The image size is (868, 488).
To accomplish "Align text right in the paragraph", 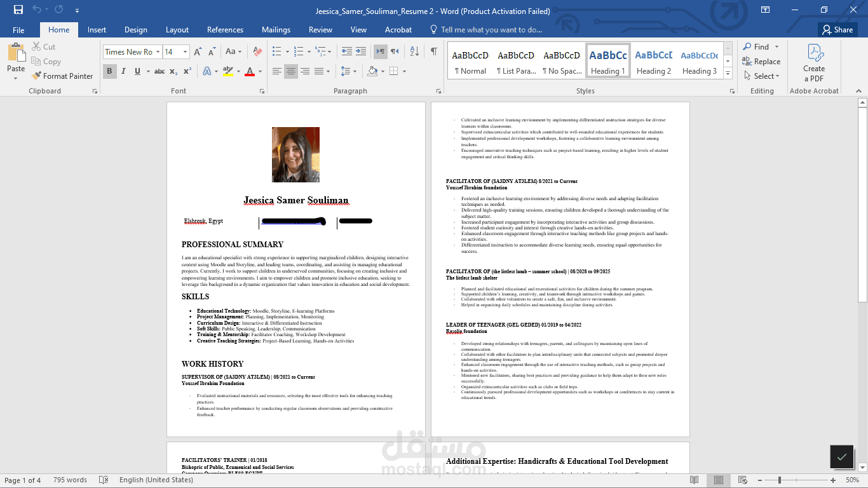I will pos(305,71).
